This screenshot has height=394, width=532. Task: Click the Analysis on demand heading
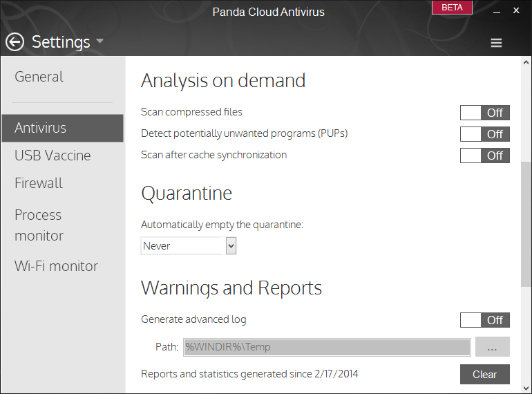[223, 81]
